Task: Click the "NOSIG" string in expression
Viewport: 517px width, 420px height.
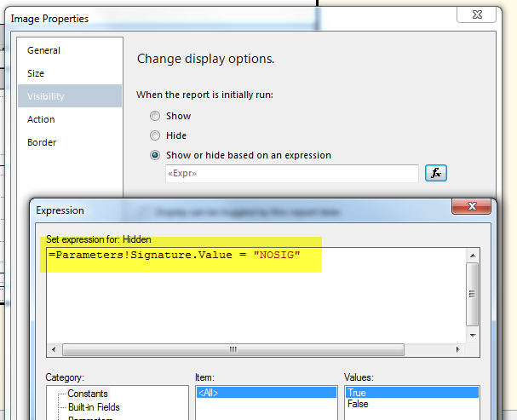Action: pos(277,255)
